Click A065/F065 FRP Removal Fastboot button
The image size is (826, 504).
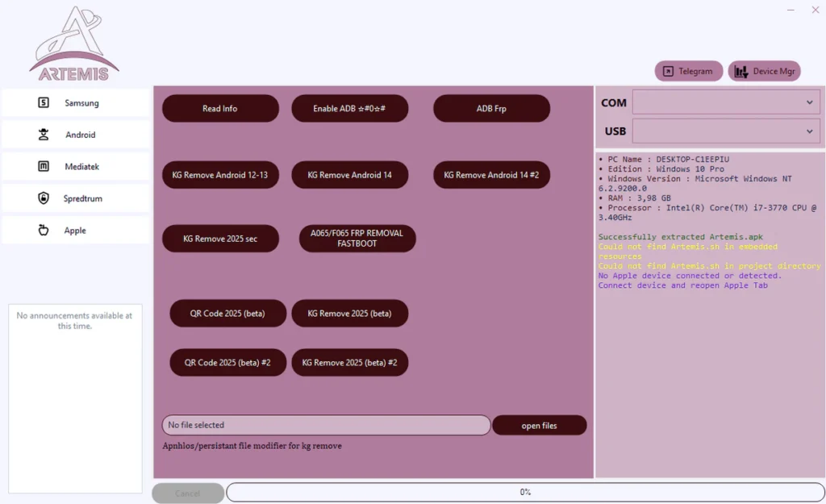pyautogui.click(x=357, y=239)
